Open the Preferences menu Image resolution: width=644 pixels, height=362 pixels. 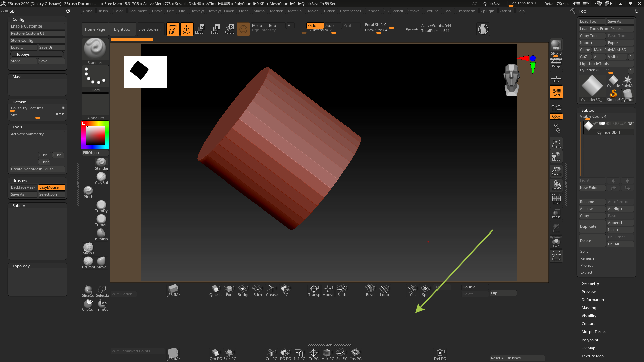[x=350, y=11]
